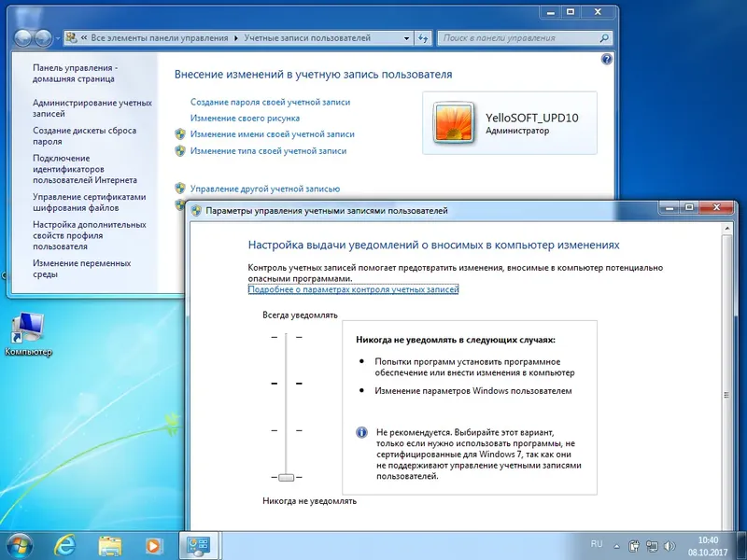This screenshot has width=747, height=560.
Task: Expand hidden icons in the system tray
Action: click(616, 546)
